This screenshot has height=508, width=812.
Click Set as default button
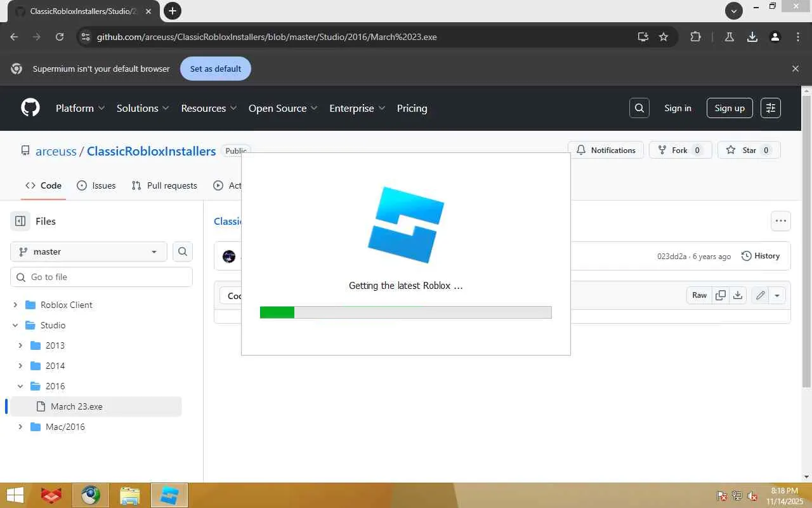(216, 69)
